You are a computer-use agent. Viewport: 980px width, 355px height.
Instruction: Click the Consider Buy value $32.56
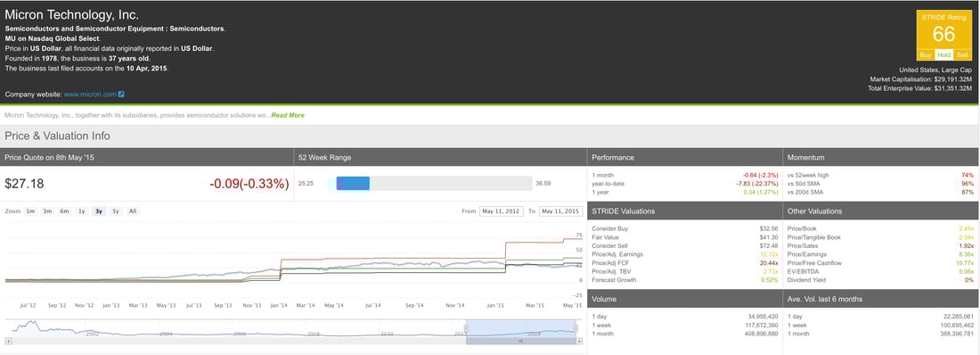click(769, 229)
